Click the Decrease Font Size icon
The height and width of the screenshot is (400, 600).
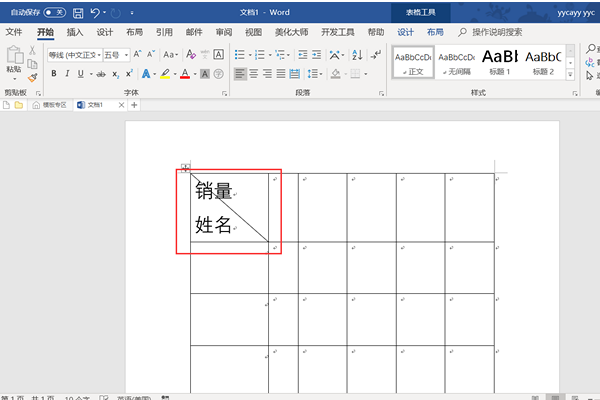[x=151, y=54]
